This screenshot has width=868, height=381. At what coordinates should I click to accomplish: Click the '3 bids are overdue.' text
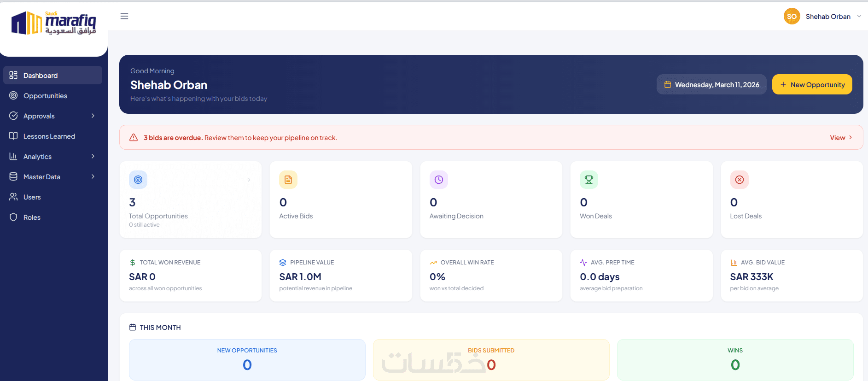click(173, 138)
